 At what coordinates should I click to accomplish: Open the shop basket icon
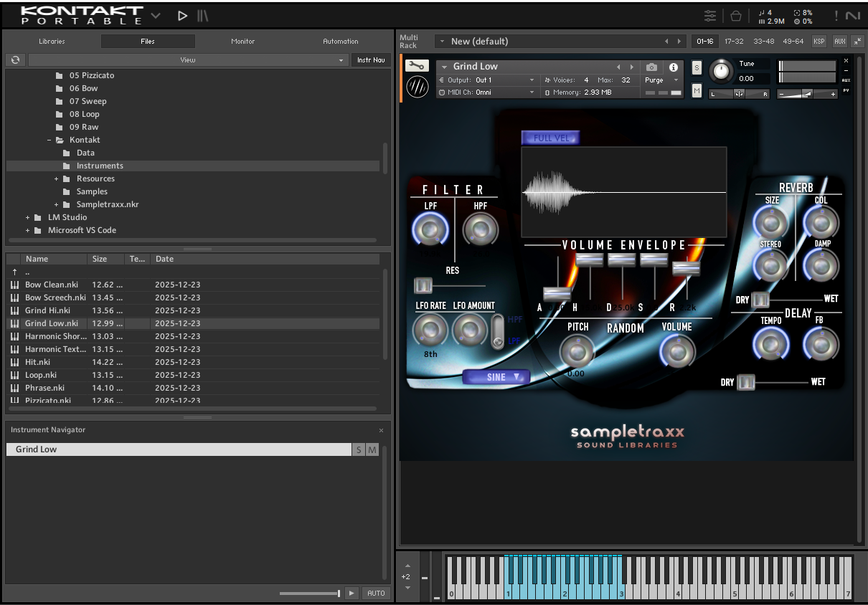pos(735,16)
